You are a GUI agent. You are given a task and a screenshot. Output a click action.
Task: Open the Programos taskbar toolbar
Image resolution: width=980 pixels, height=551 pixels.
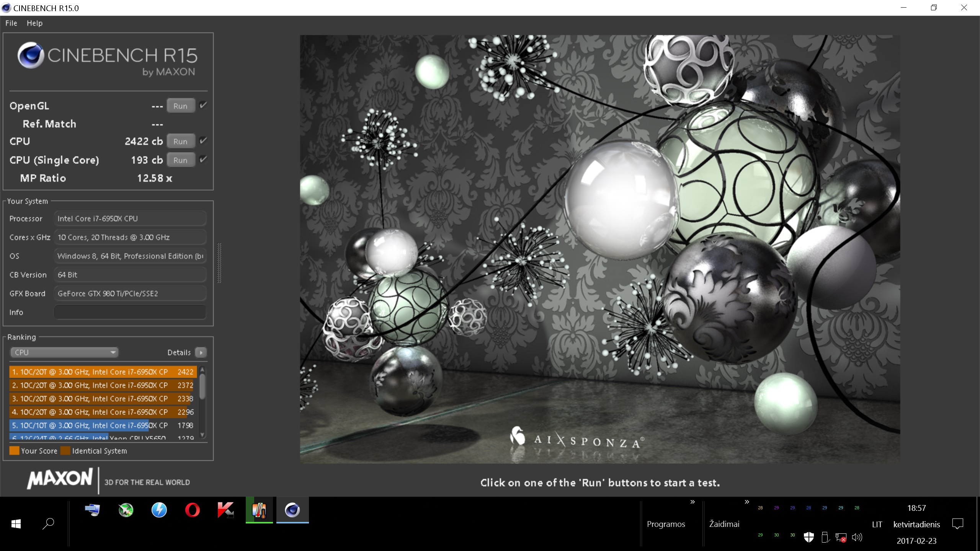[666, 524]
